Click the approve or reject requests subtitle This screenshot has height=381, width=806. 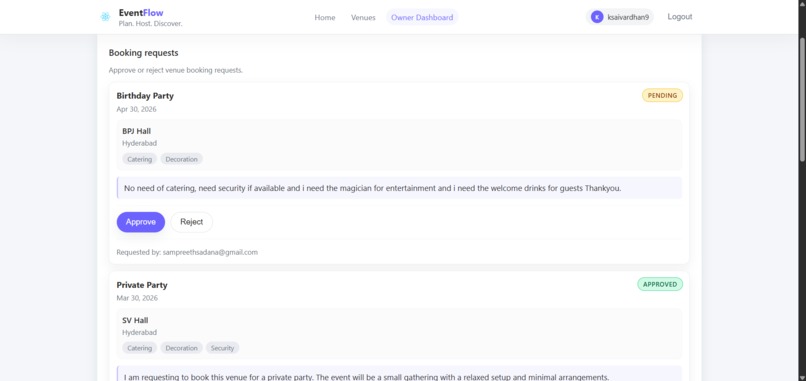click(x=176, y=70)
